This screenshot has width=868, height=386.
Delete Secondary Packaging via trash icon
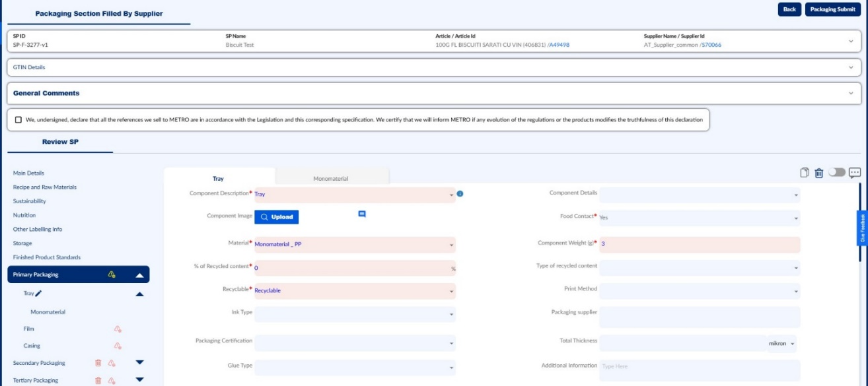point(98,363)
